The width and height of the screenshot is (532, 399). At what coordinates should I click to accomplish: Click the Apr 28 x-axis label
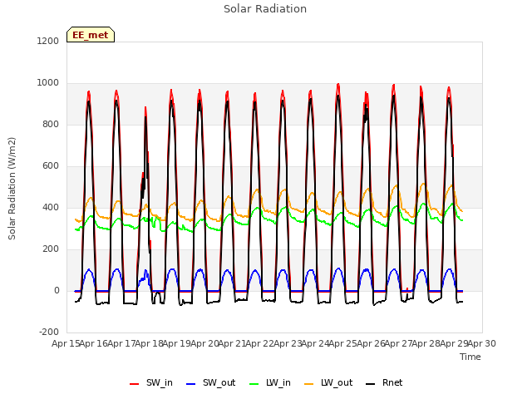(x=426, y=343)
